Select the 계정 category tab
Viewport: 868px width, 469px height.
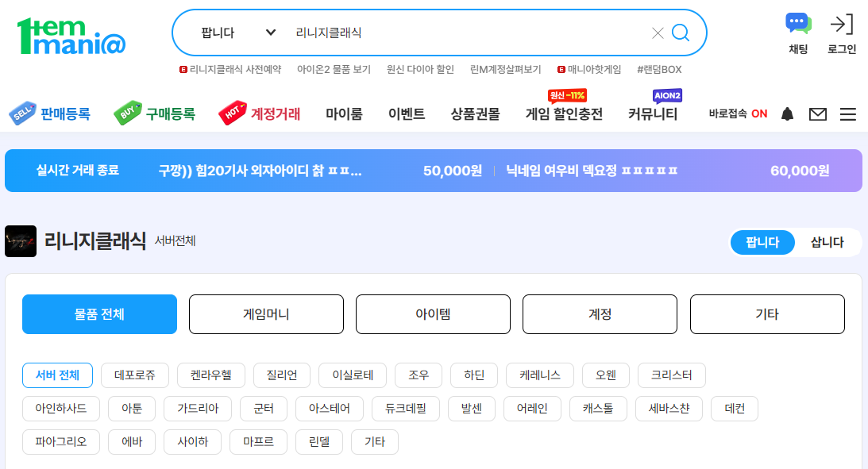click(600, 314)
